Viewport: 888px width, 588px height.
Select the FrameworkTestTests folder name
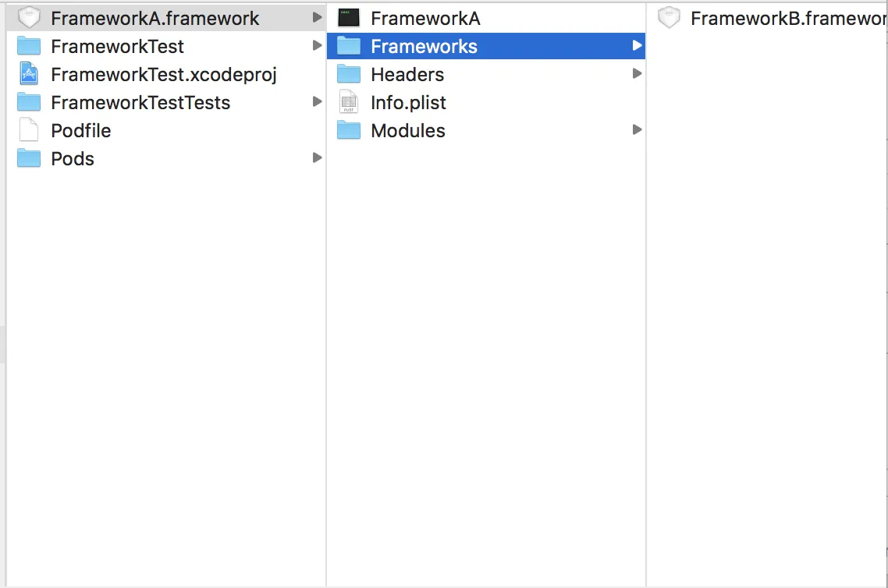coord(140,102)
